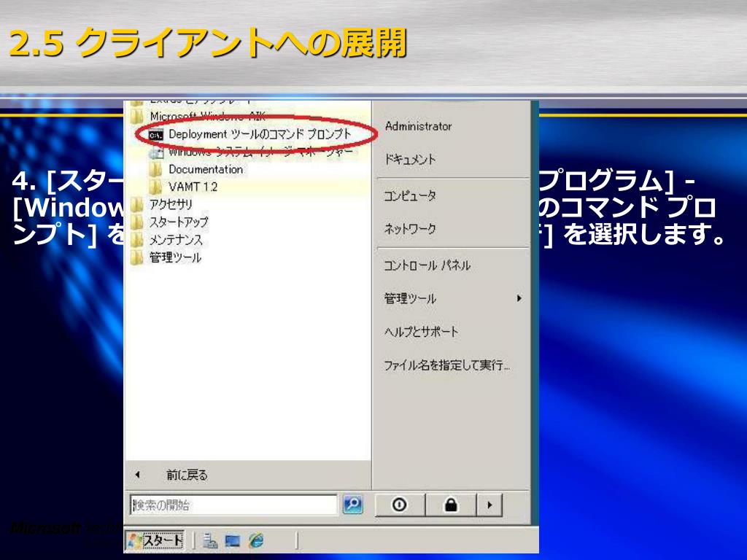Expand the 管理ツール folder in programs list
Viewport: 747px width, 560px height.
click(x=166, y=257)
